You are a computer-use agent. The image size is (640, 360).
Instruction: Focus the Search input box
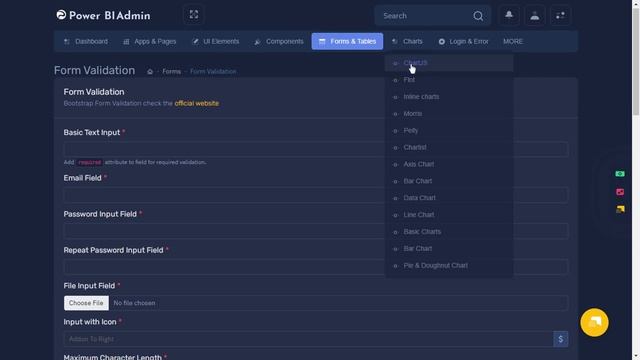coord(424,16)
